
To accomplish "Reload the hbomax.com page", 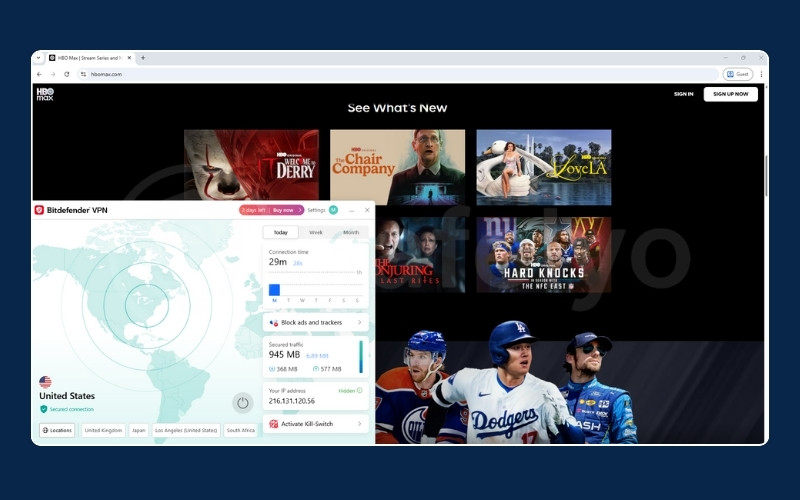I will point(66,74).
